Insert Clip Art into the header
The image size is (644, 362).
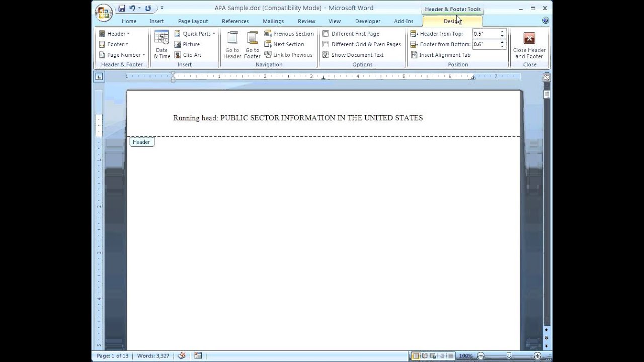pos(188,55)
